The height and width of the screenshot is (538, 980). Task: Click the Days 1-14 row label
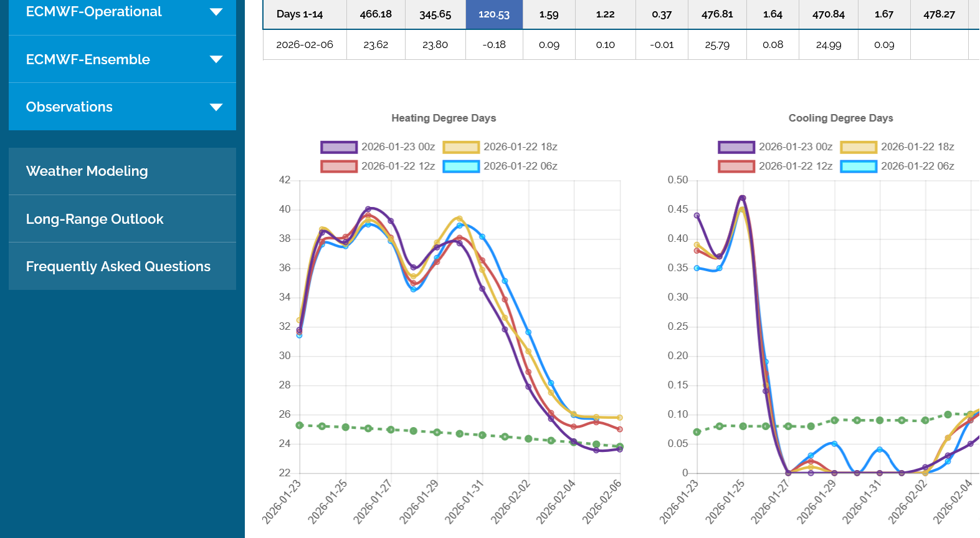click(x=300, y=14)
